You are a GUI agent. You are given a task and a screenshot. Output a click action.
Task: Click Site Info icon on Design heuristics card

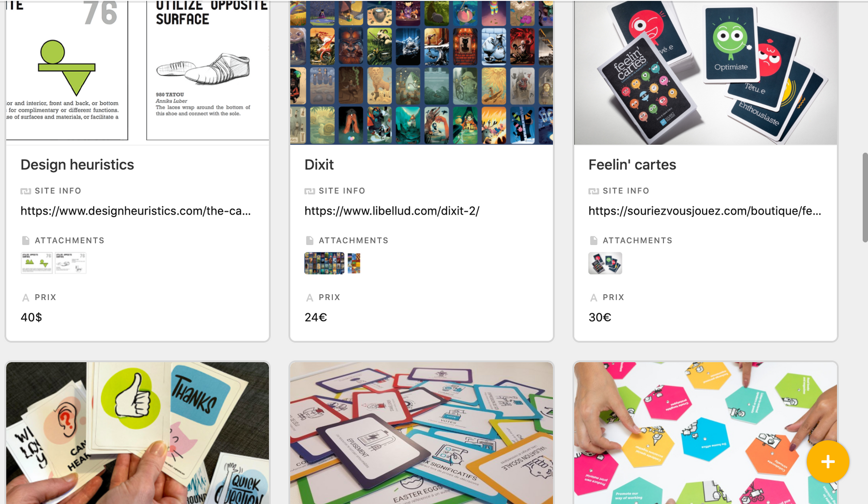[26, 191]
